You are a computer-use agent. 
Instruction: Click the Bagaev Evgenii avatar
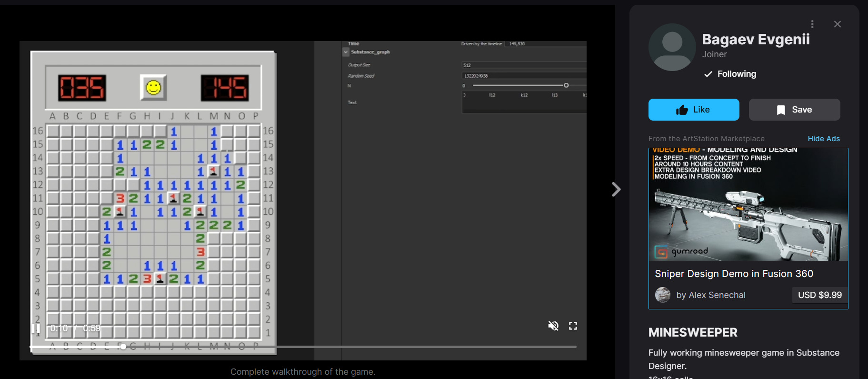[x=672, y=47]
